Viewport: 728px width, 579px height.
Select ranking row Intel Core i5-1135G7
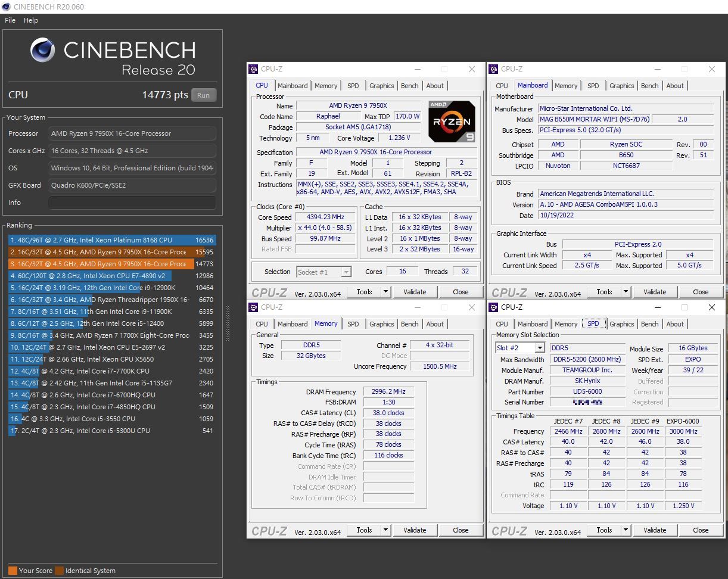(112, 383)
